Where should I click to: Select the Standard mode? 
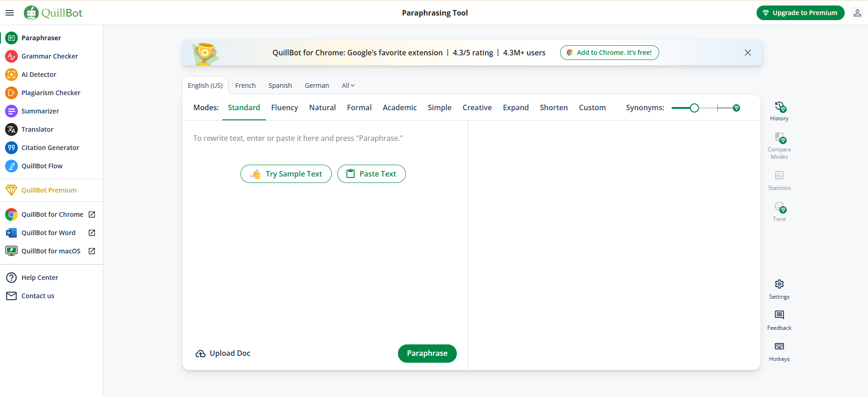point(244,107)
